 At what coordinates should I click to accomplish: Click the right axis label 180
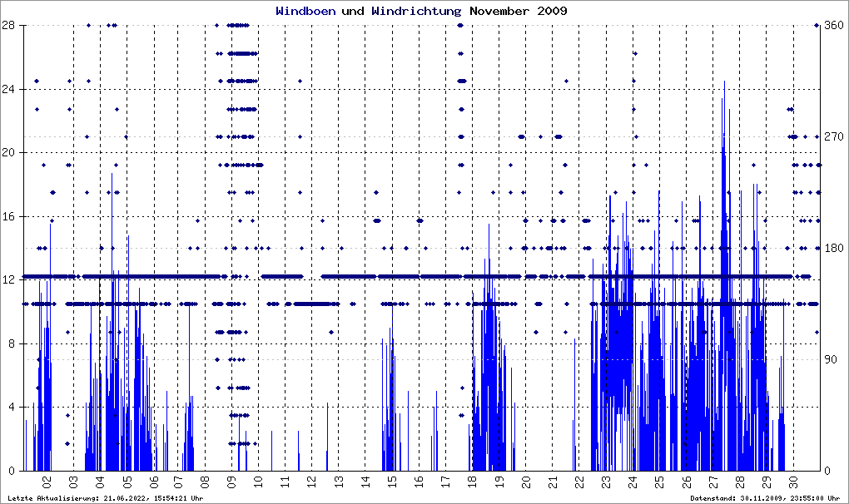pos(834,248)
